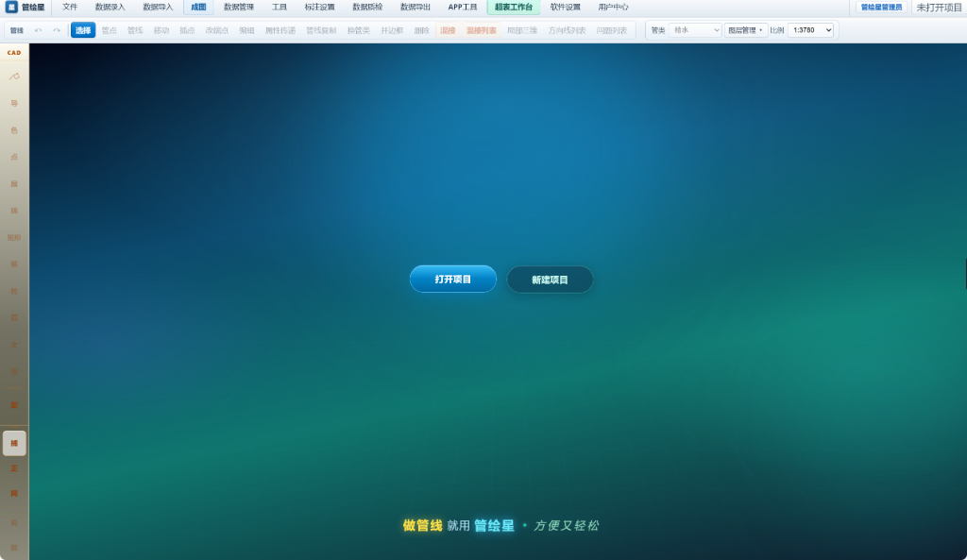The width and height of the screenshot is (967, 560).
Task: Click the 管线复制 toolbar tool
Action: [x=321, y=30]
